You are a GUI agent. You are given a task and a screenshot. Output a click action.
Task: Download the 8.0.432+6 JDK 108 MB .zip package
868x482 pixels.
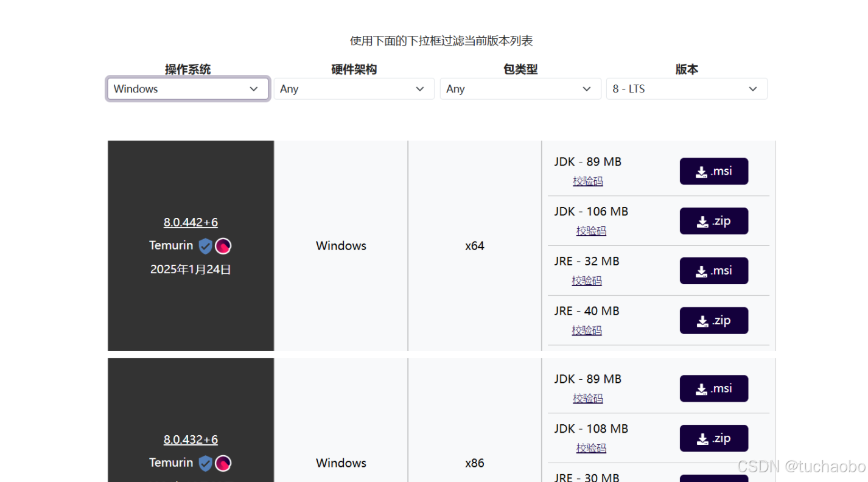point(713,438)
